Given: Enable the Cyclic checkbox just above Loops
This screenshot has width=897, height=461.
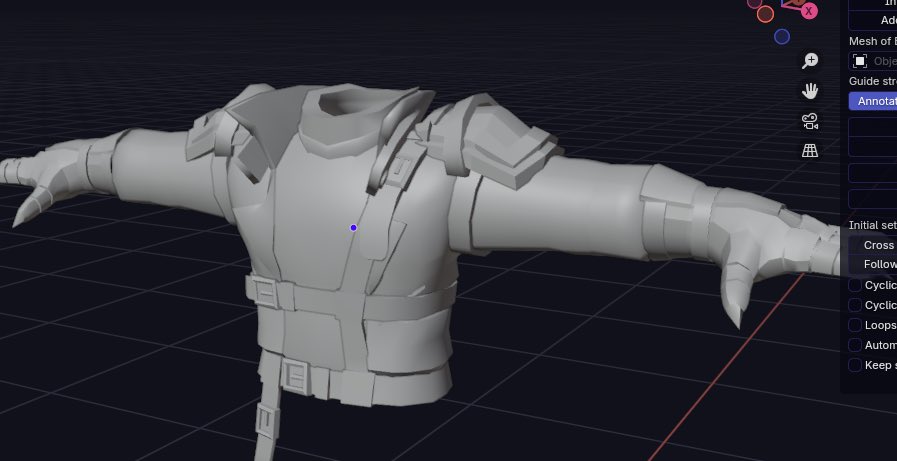Looking at the screenshot, I should pos(855,305).
